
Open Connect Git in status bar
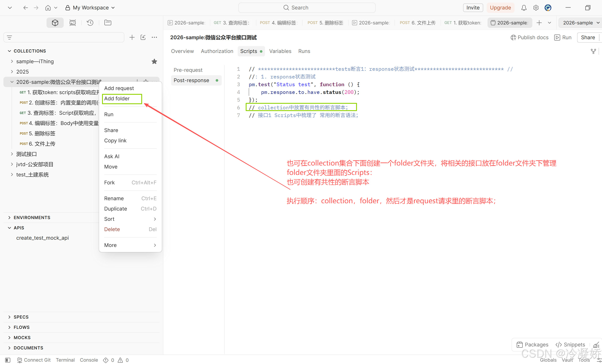click(x=34, y=360)
